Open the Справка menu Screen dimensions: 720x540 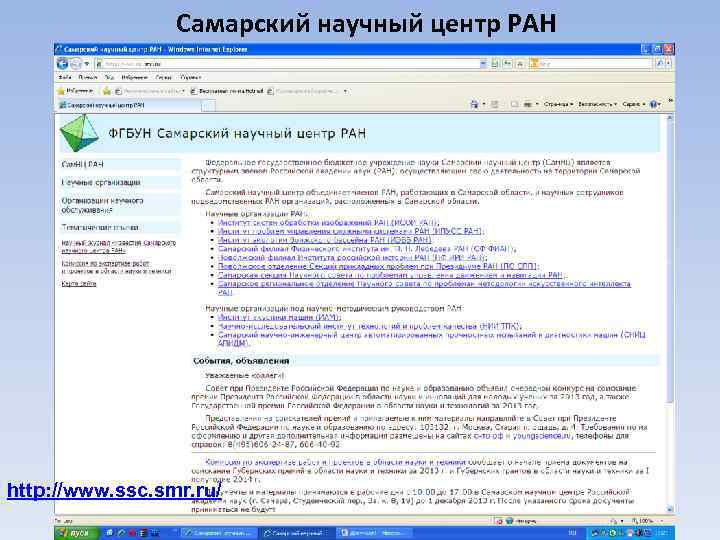[191, 78]
